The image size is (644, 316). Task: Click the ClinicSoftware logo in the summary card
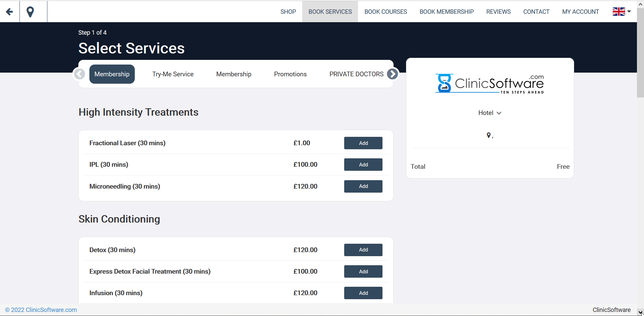pos(489,83)
